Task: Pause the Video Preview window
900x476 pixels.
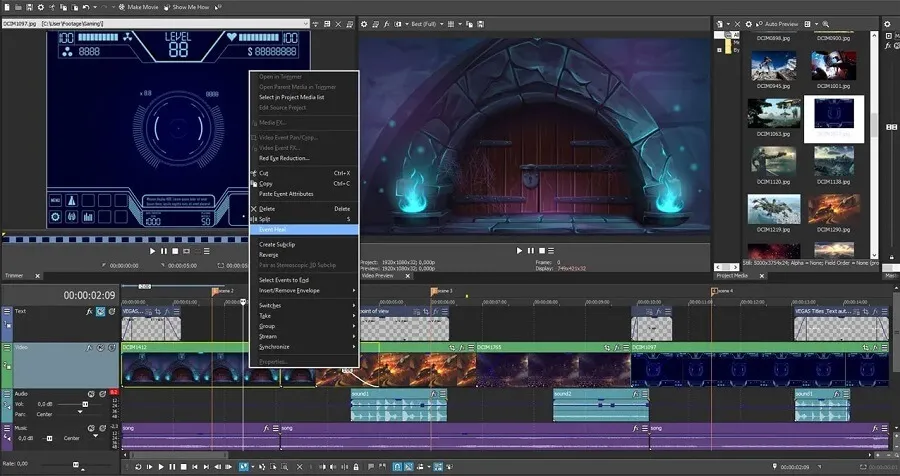Action: coord(530,250)
